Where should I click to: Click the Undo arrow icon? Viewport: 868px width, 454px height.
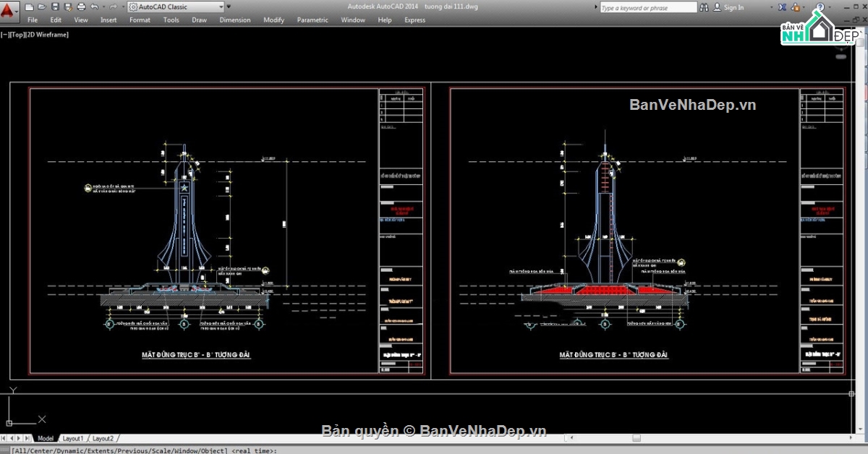(x=94, y=7)
